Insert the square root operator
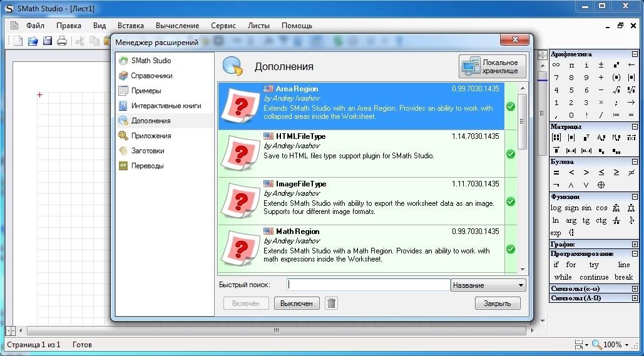 pyautogui.click(x=616, y=90)
